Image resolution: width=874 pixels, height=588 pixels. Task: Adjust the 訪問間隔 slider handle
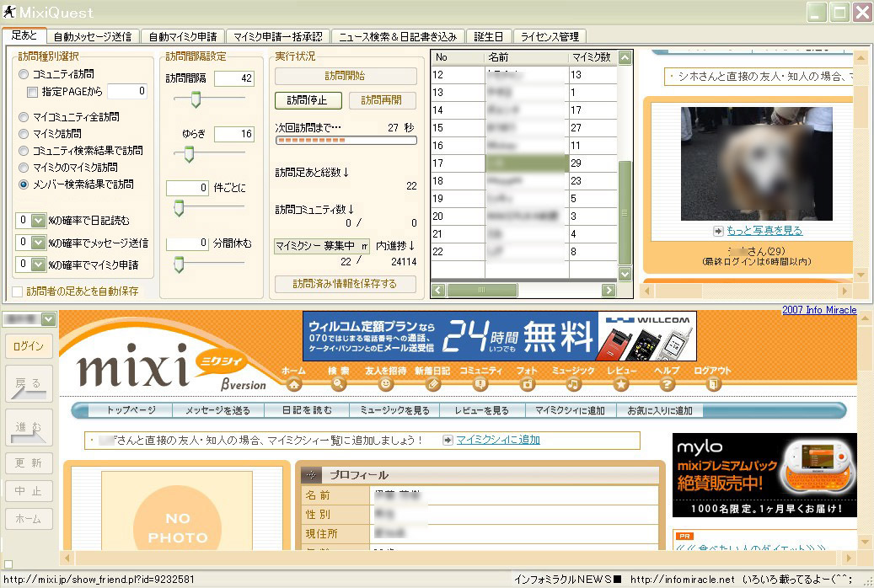tap(196, 99)
